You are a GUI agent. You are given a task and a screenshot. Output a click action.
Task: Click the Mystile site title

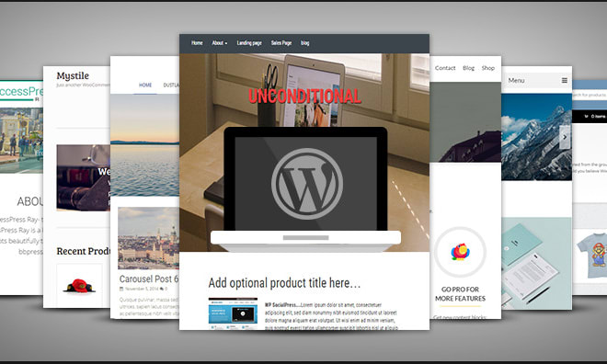(x=73, y=75)
